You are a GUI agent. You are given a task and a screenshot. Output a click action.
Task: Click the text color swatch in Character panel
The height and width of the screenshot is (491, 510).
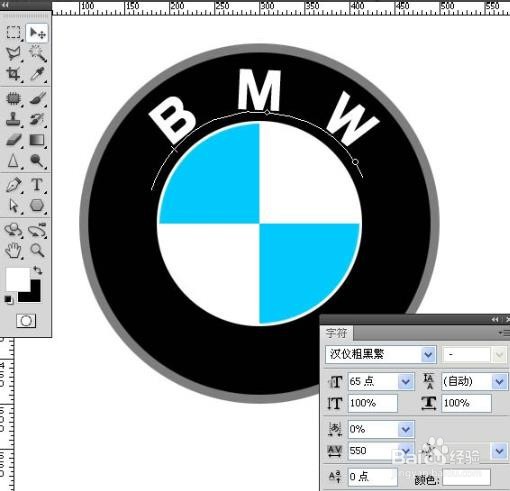pyautogui.click(x=466, y=477)
